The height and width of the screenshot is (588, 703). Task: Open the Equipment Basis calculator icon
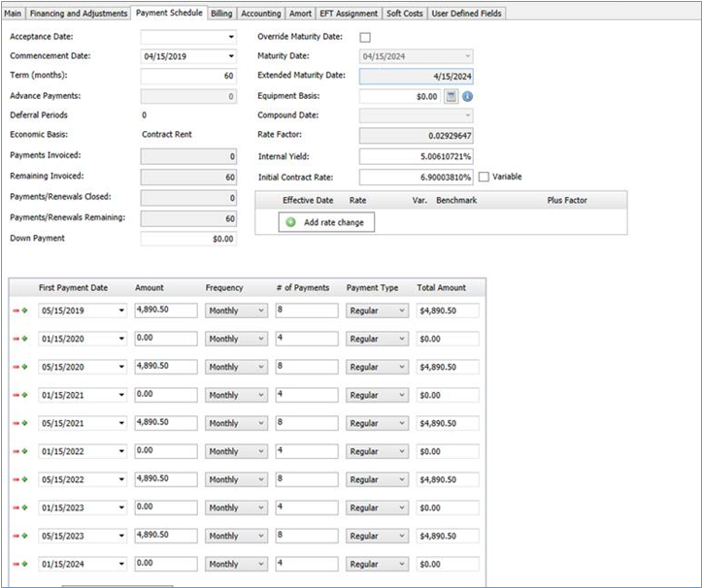[452, 96]
